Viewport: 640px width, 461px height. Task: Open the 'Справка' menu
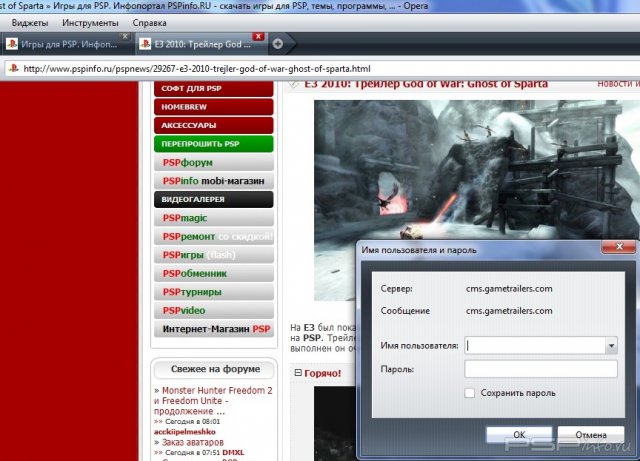[x=150, y=22]
